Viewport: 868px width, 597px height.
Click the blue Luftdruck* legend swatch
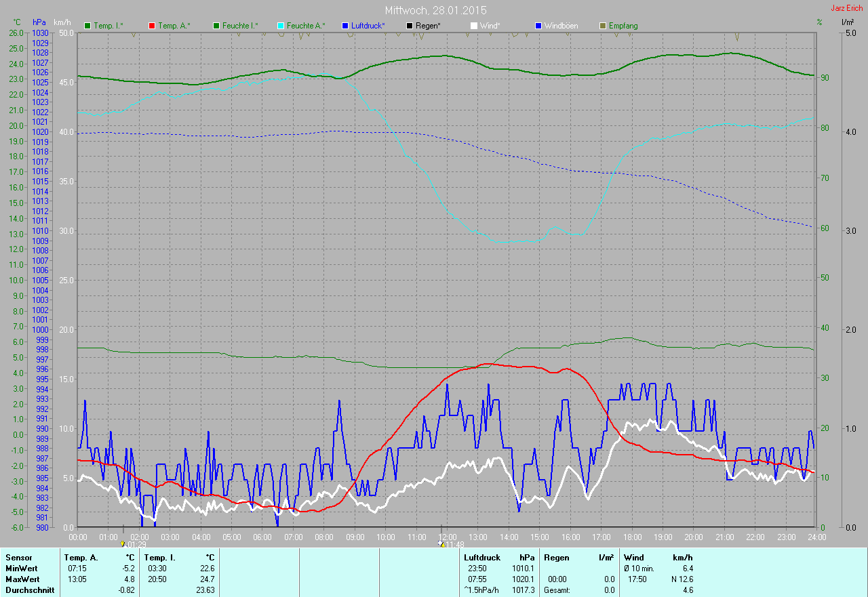(345, 26)
